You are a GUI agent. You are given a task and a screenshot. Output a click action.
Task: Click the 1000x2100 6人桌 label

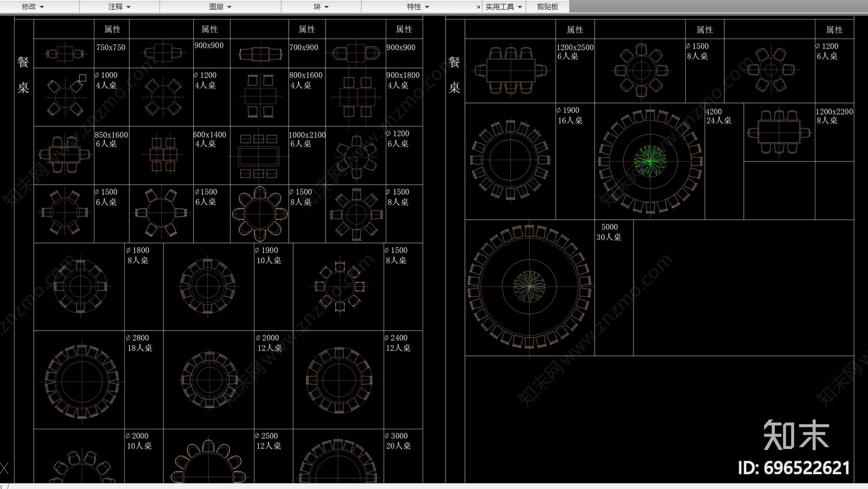tap(308, 139)
